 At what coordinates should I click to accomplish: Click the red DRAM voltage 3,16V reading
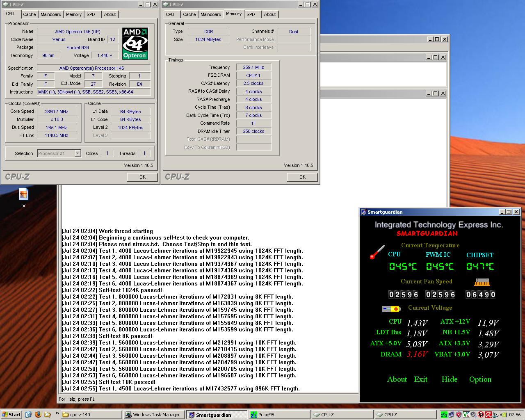(x=417, y=354)
